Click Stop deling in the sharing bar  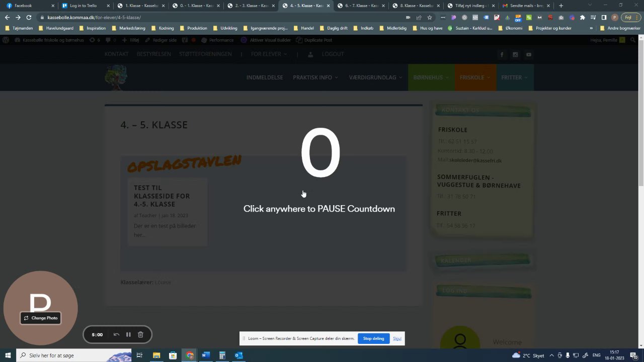click(x=373, y=338)
